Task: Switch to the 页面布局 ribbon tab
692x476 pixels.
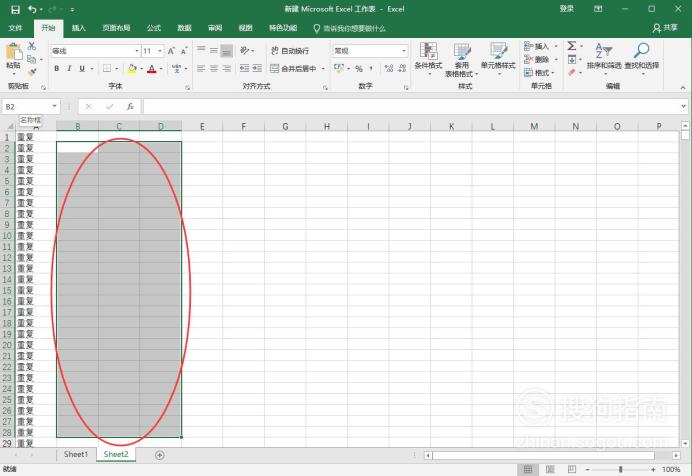Action: (116, 28)
